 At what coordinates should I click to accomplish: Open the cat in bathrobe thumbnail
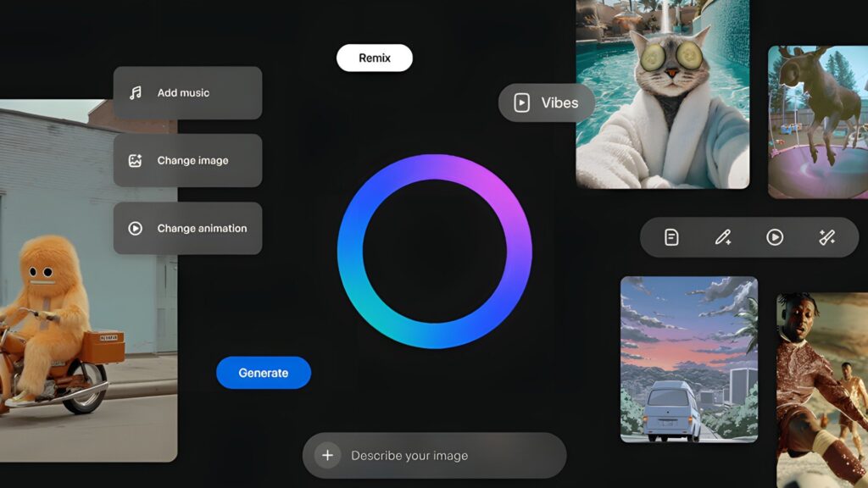coord(662,93)
